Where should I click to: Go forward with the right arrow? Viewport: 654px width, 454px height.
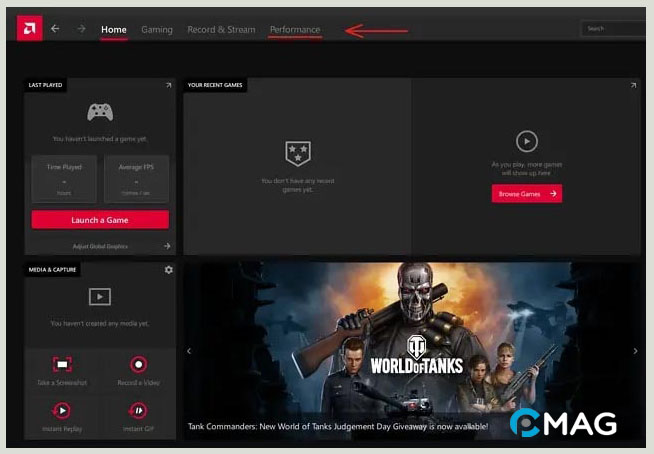[x=81, y=29]
